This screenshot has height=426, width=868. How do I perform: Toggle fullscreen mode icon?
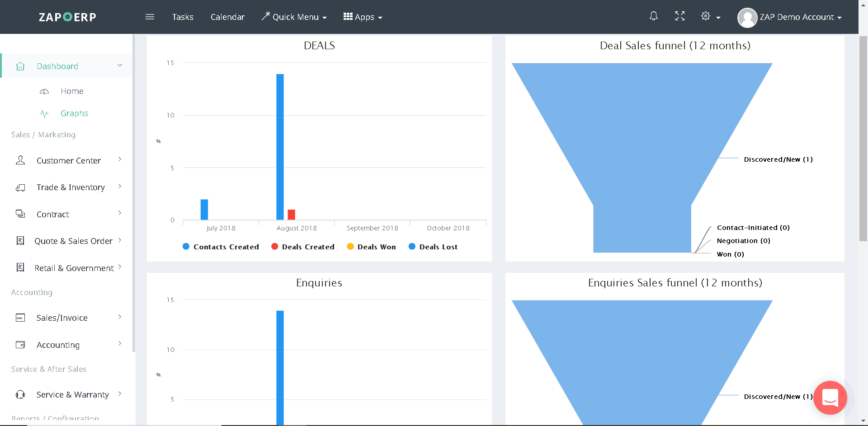[680, 16]
